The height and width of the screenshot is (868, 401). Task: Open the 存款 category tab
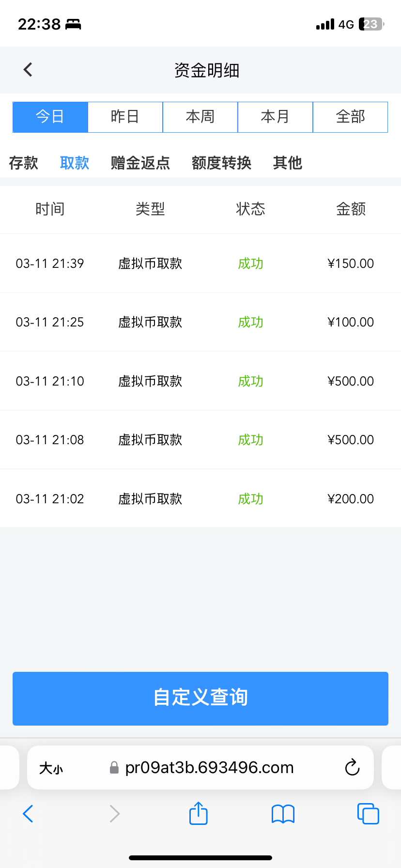(23, 163)
